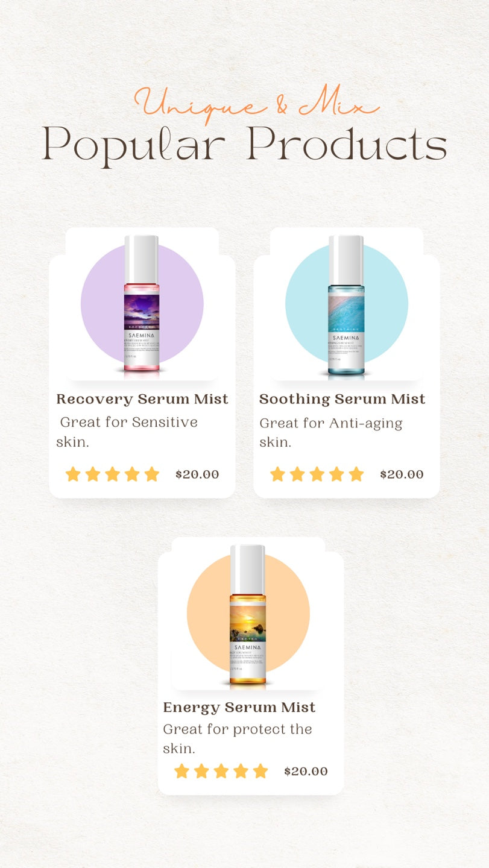Screen dimensions: 489x868
Task: Select second star under Recovery Serum Mist
Action: [x=93, y=474]
